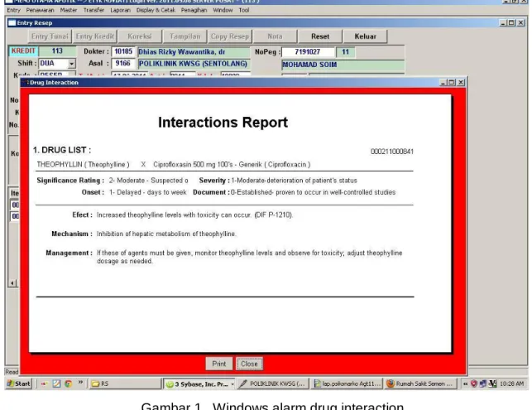This screenshot has height=410, width=532.
Task: Click the THEOPHYLLIN ( Theophylline ) drug text
Action: (x=83, y=164)
